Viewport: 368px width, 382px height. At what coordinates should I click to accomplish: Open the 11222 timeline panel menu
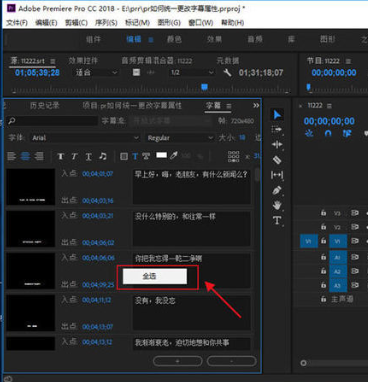pos(329,106)
